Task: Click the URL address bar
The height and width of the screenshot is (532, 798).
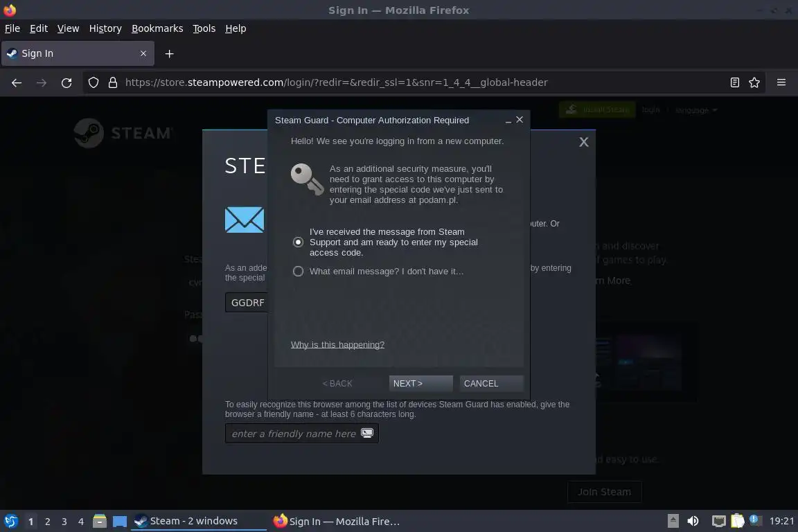Action: [423, 82]
